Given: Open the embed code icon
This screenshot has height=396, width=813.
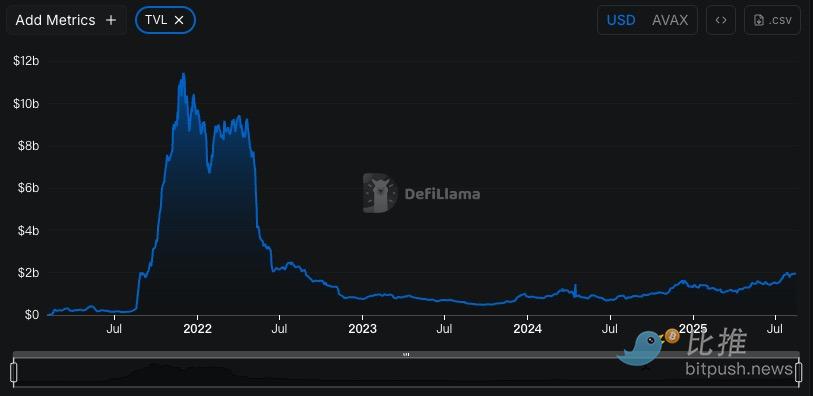Looking at the screenshot, I should (721, 20).
